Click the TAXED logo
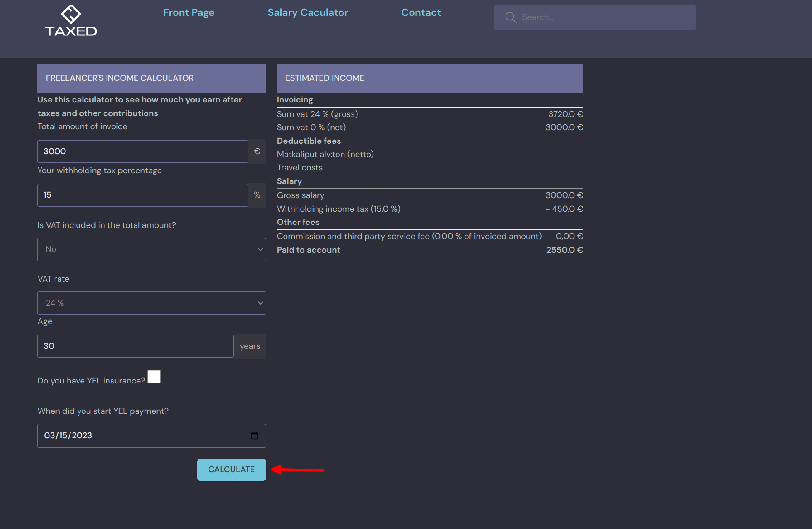 coord(71,20)
